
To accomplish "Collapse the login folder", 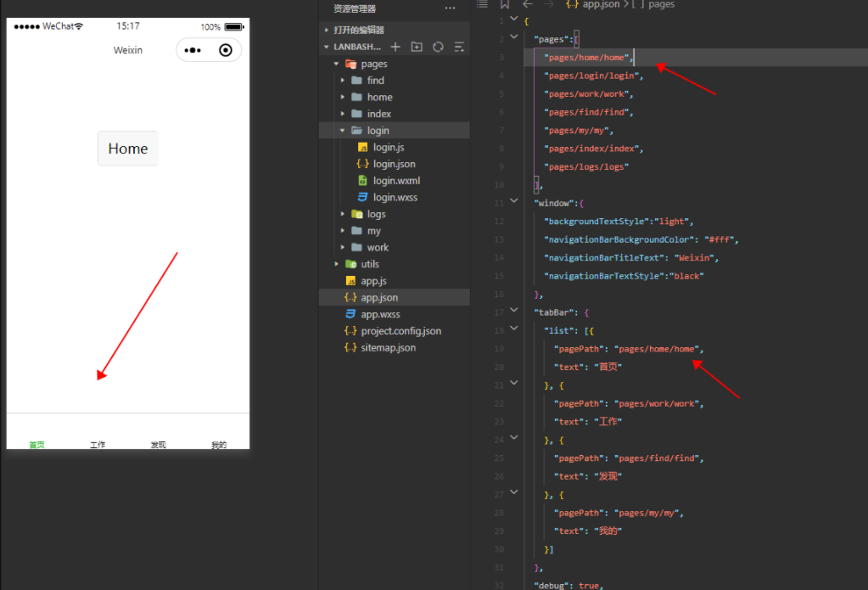I will [x=342, y=130].
